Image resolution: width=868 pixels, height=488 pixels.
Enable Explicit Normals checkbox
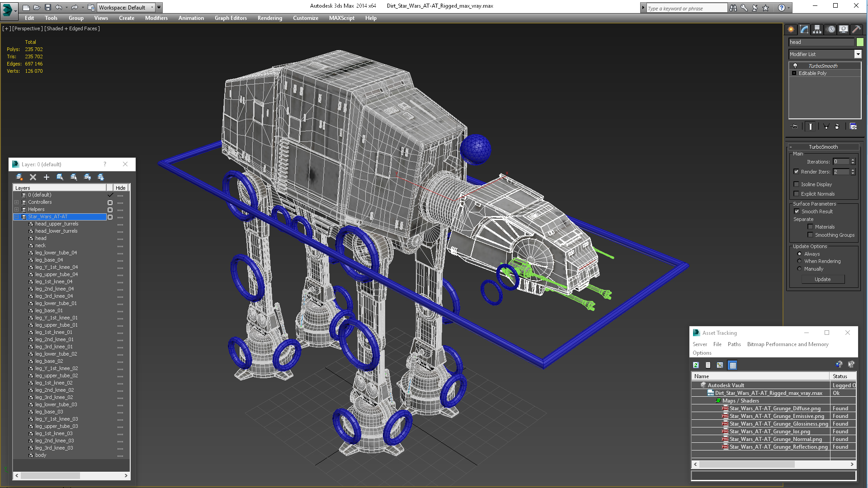pyautogui.click(x=797, y=194)
